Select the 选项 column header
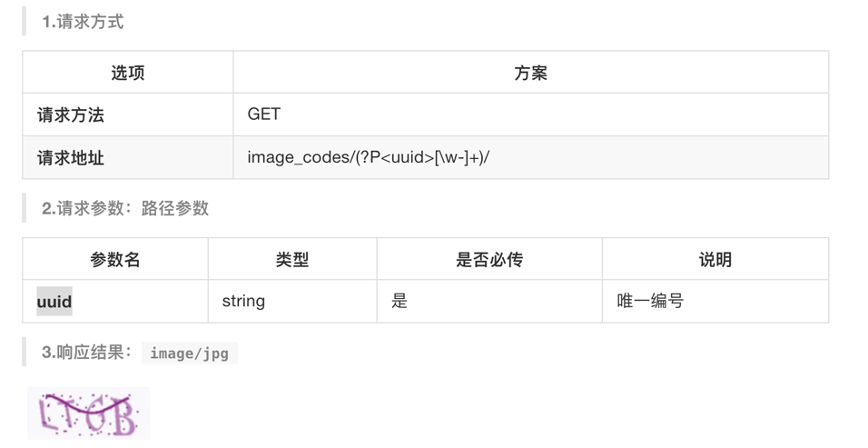This screenshot has height=448, width=868. pyautogui.click(x=127, y=73)
